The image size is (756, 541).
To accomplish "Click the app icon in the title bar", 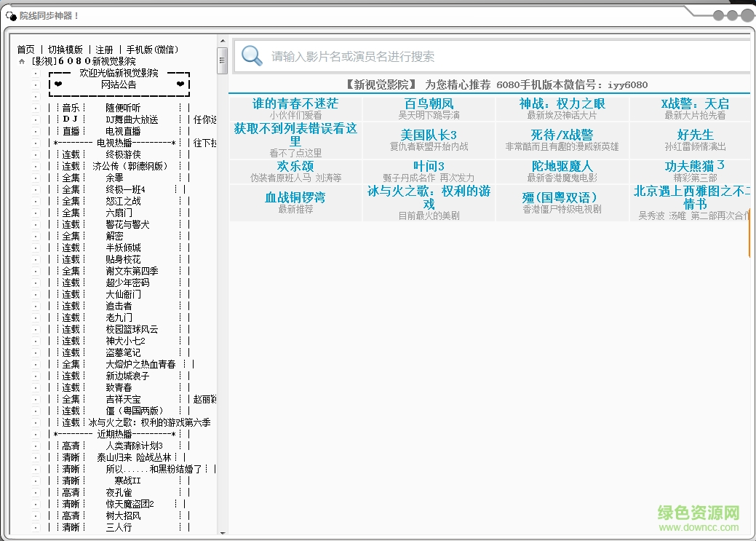I will point(12,15).
